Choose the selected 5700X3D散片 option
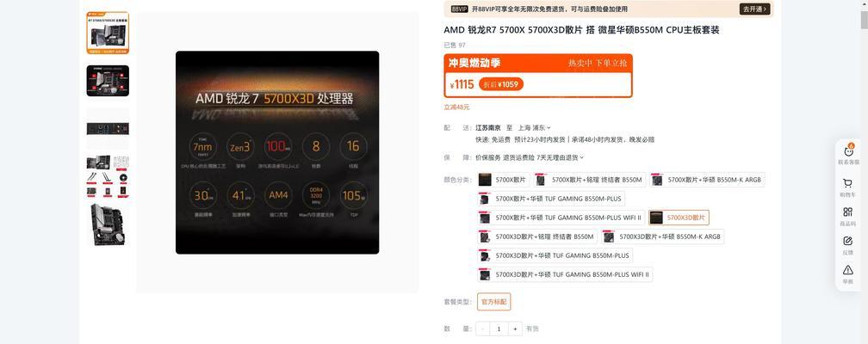 click(679, 218)
